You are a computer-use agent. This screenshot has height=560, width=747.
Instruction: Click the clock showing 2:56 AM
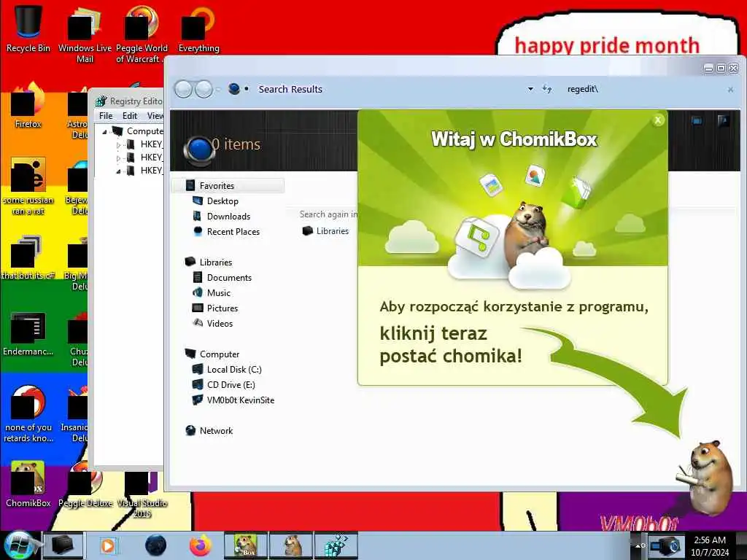(710, 545)
